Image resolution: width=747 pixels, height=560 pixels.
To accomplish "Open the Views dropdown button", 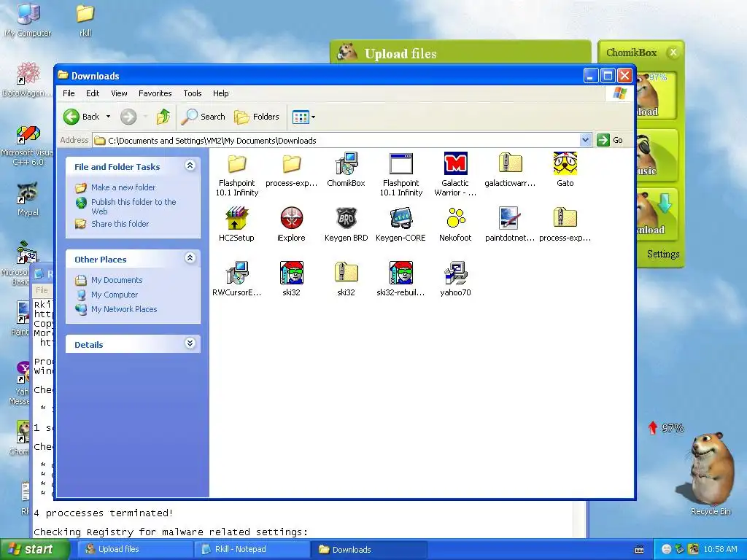I will [303, 117].
